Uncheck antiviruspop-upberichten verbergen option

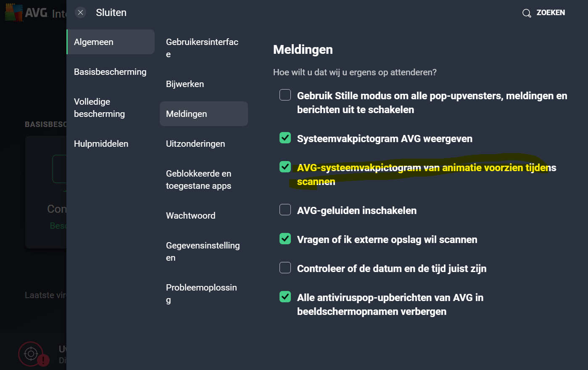coord(285,297)
